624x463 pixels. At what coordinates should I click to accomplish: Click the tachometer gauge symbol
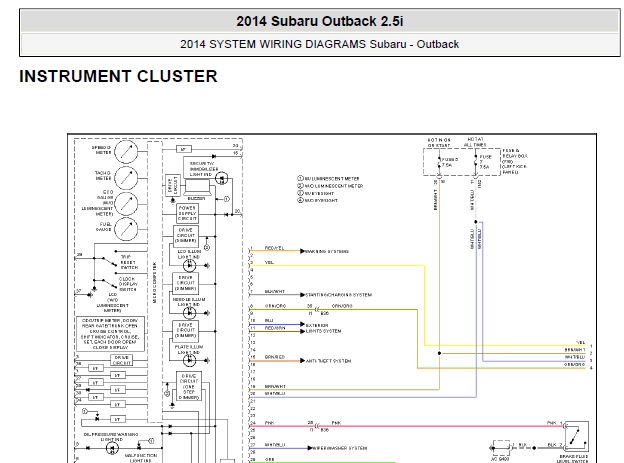pyautogui.click(x=126, y=178)
